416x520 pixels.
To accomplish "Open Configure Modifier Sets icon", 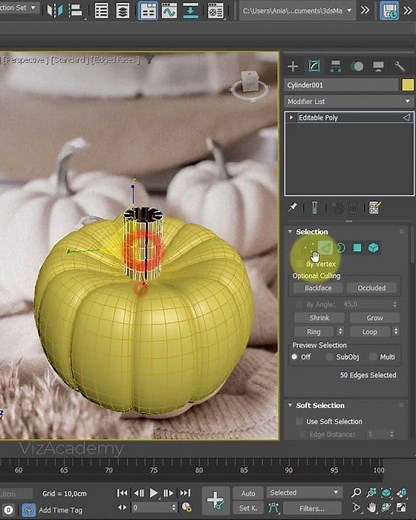I will [375, 208].
